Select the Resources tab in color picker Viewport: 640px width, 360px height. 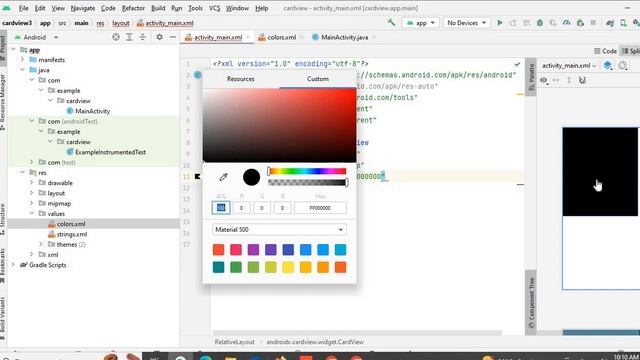240,79
